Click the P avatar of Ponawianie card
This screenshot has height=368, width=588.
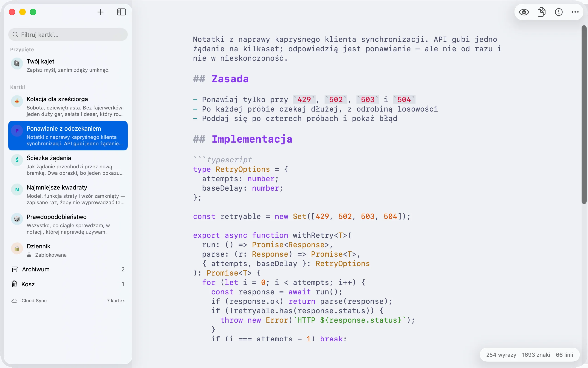point(17,131)
